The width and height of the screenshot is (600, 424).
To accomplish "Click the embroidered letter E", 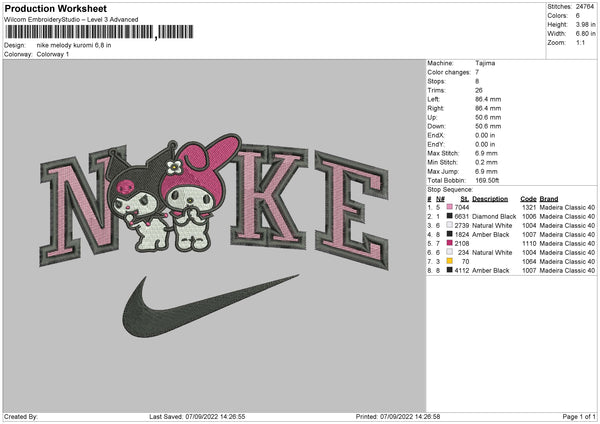I will pos(351,210).
